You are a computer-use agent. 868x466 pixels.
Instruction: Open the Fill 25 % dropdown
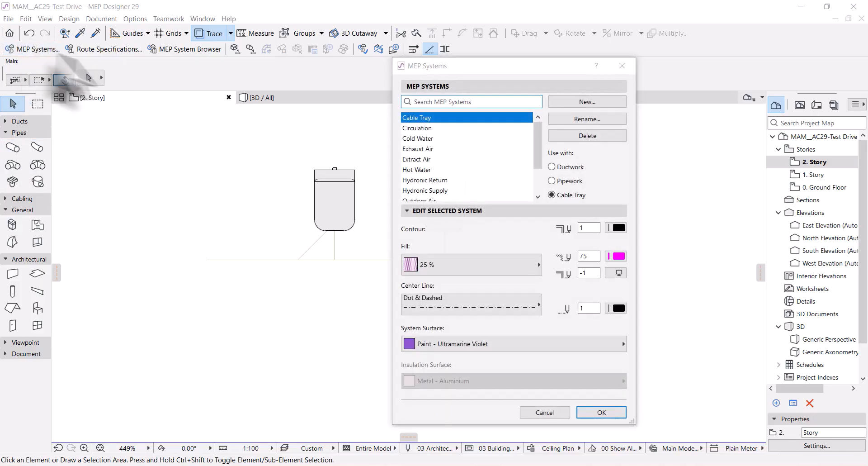tap(471, 265)
